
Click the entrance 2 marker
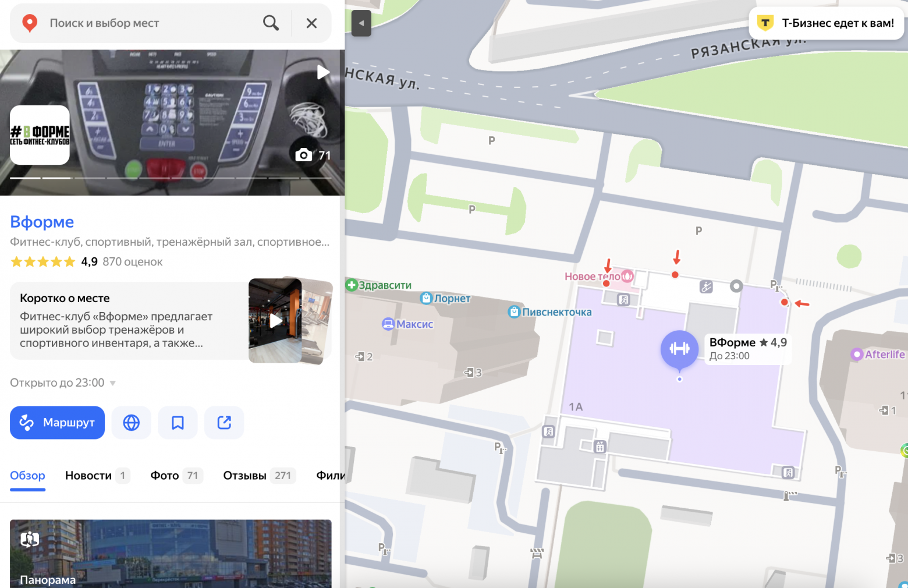click(x=364, y=356)
